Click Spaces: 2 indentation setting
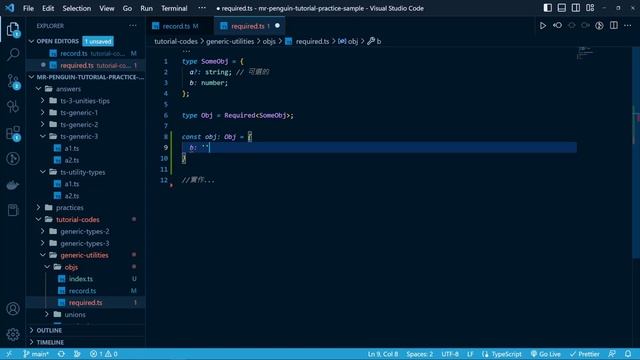 pyautogui.click(x=420, y=354)
